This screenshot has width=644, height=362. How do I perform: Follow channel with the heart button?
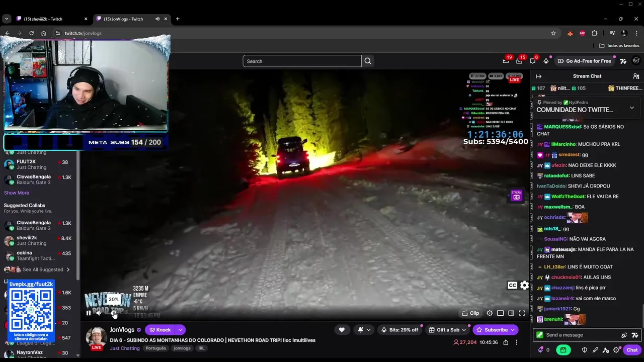point(342,330)
